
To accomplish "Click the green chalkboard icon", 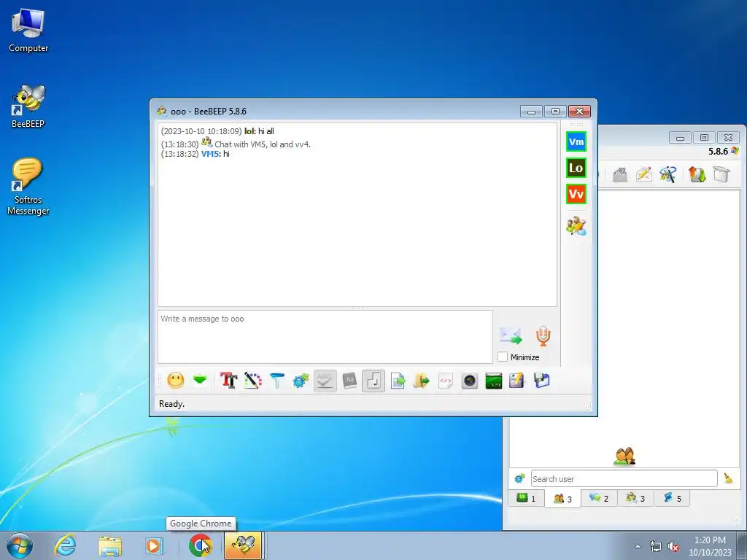I will (494, 381).
